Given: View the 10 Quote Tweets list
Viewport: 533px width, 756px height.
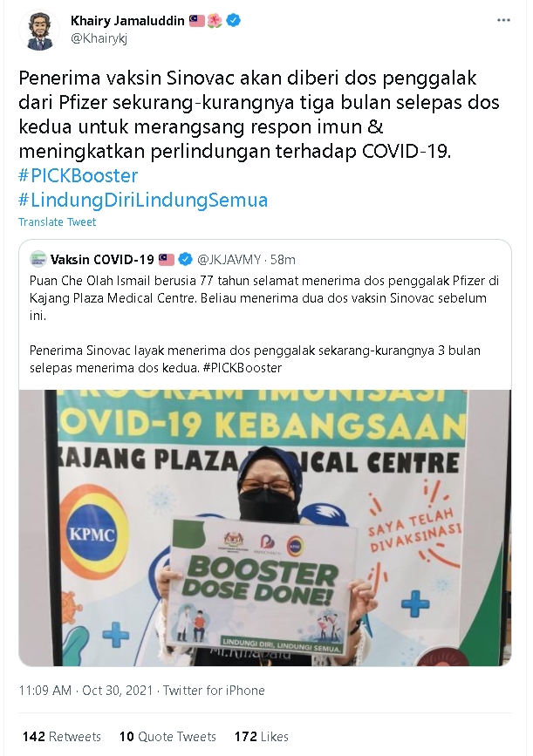Looking at the screenshot, I should pos(167,737).
